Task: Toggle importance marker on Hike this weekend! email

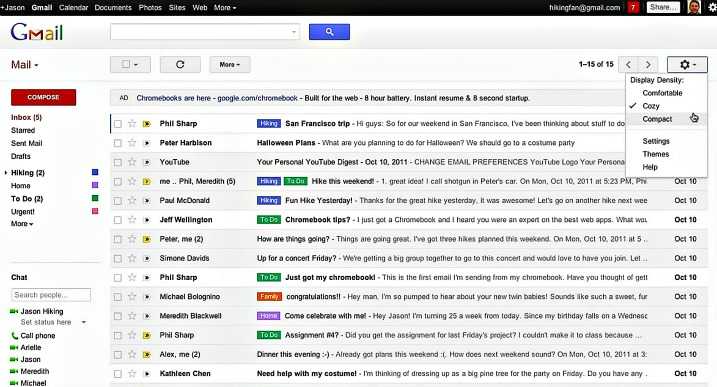Action: tap(147, 182)
